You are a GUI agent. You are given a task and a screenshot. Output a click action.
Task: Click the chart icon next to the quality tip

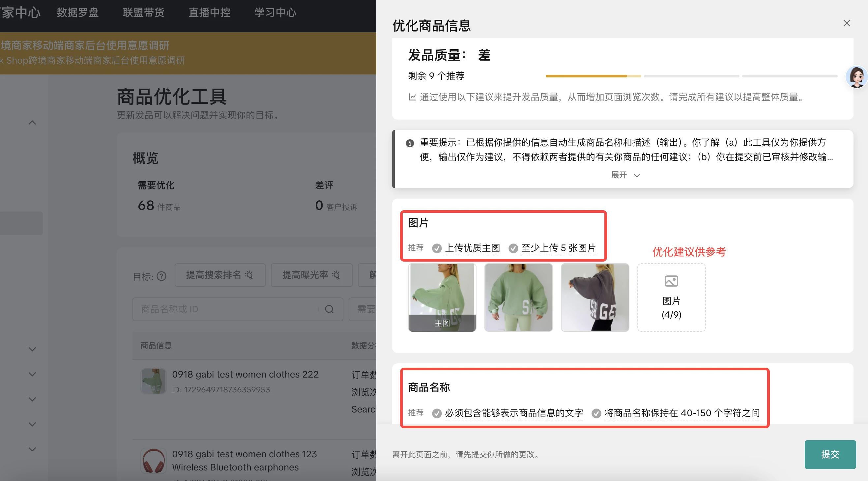coord(412,97)
